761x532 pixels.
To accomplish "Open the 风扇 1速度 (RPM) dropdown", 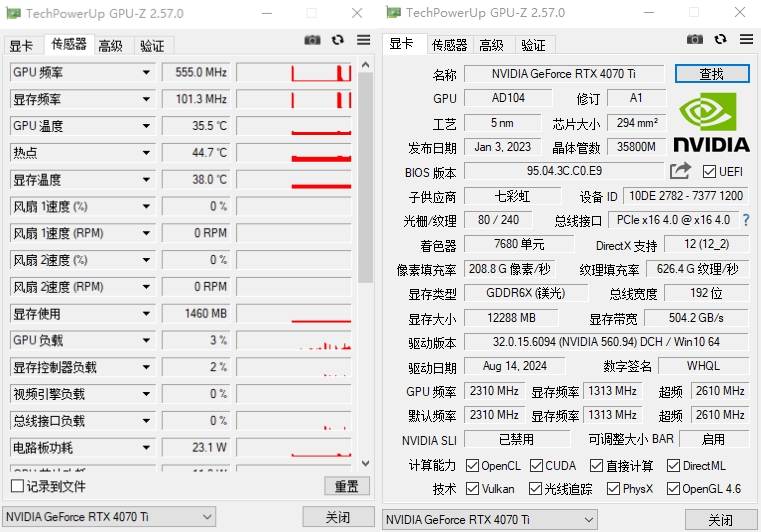I will (146, 233).
